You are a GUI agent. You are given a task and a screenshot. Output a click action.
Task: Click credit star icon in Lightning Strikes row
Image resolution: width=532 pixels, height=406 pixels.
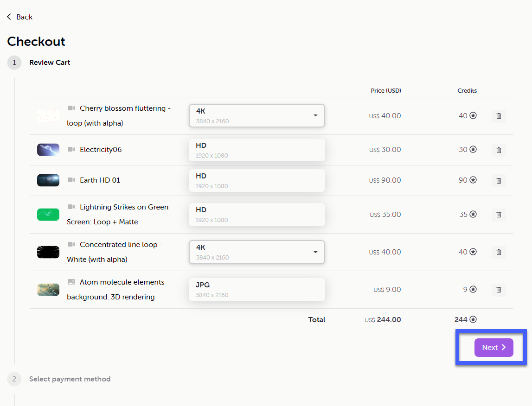473,214
